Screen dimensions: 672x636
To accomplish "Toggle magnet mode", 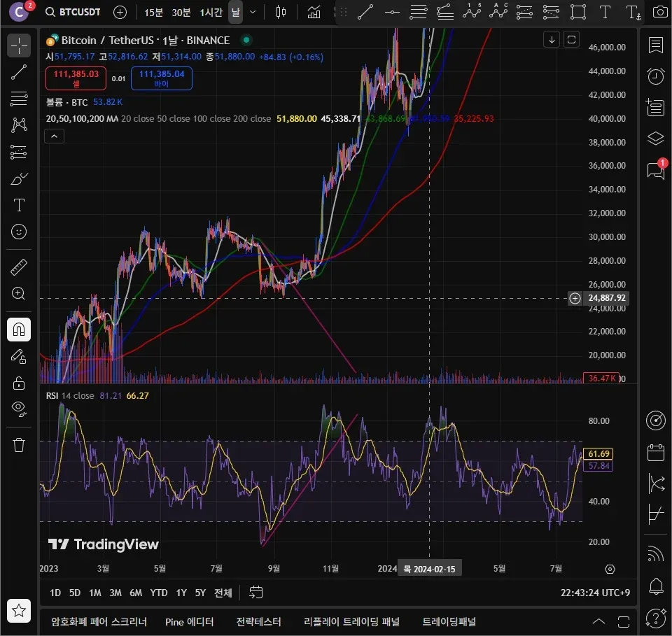I will [19, 330].
